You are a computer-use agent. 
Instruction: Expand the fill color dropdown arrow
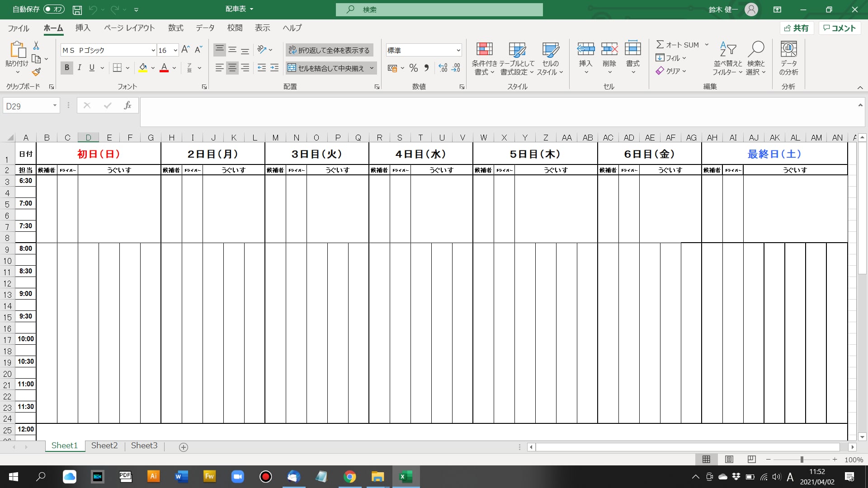click(x=152, y=68)
